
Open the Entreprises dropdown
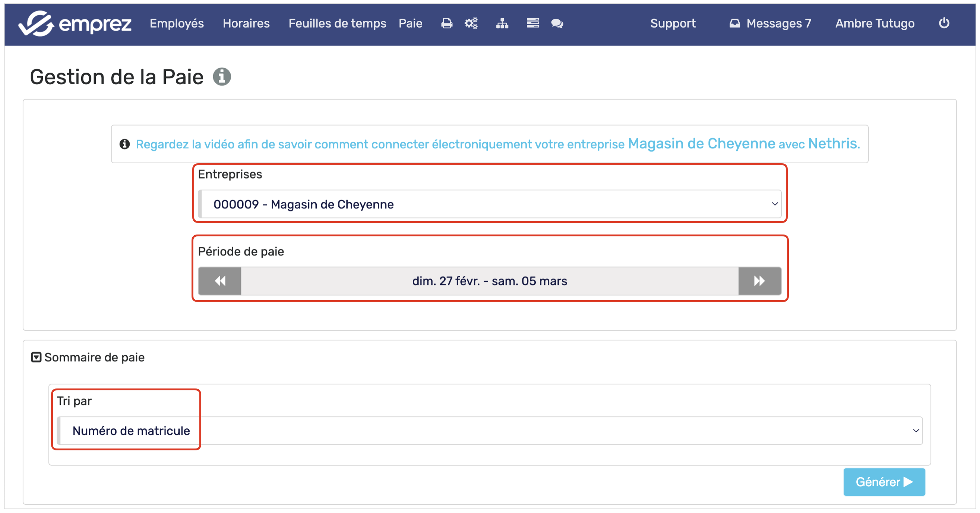click(x=490, y=204)
